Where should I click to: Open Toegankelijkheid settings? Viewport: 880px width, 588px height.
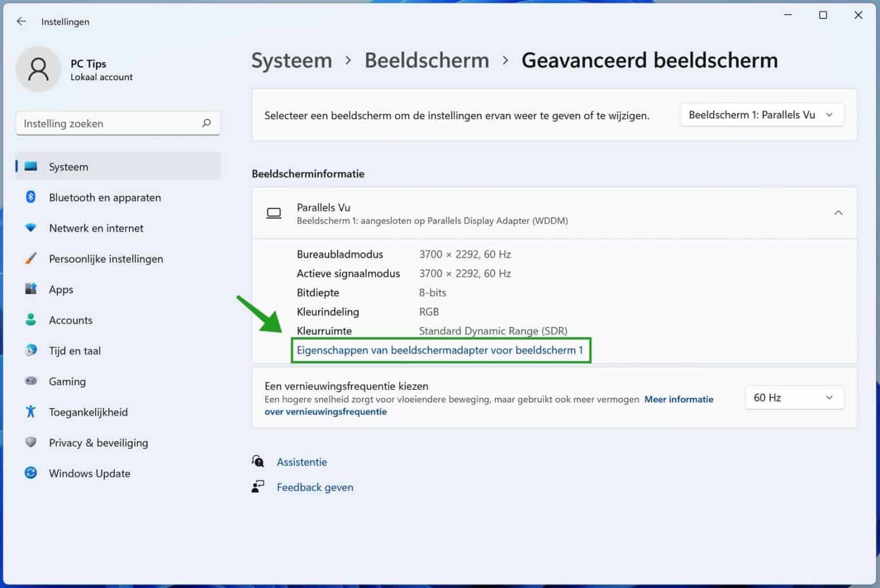click(x=88, y=412)
